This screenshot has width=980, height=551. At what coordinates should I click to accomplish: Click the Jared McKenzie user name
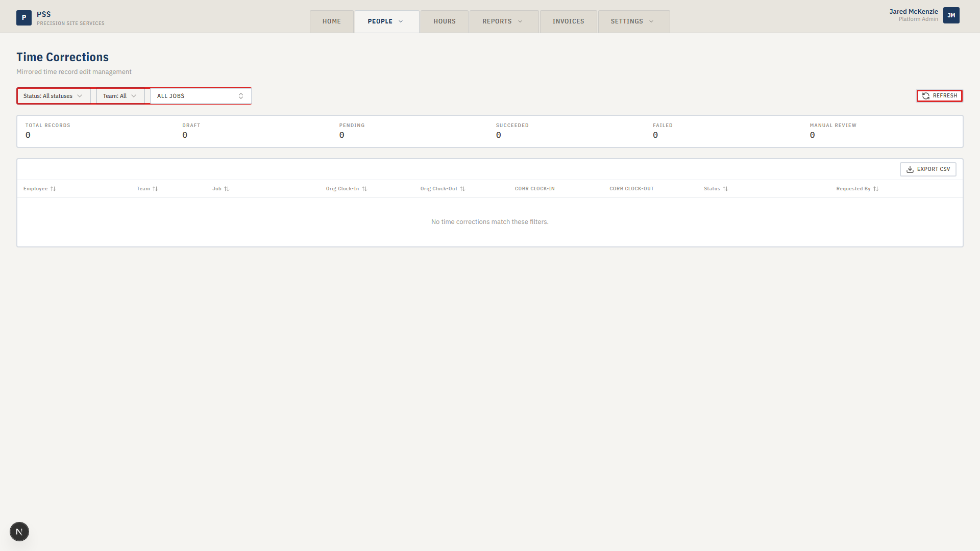coord(914,12)
